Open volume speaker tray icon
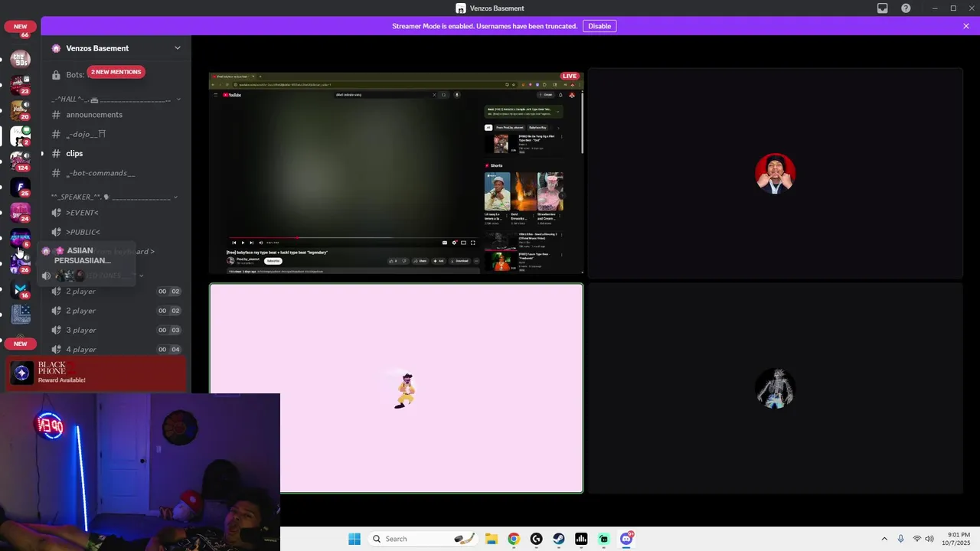This screenshot has height=551, width=980. pos(929,539)
